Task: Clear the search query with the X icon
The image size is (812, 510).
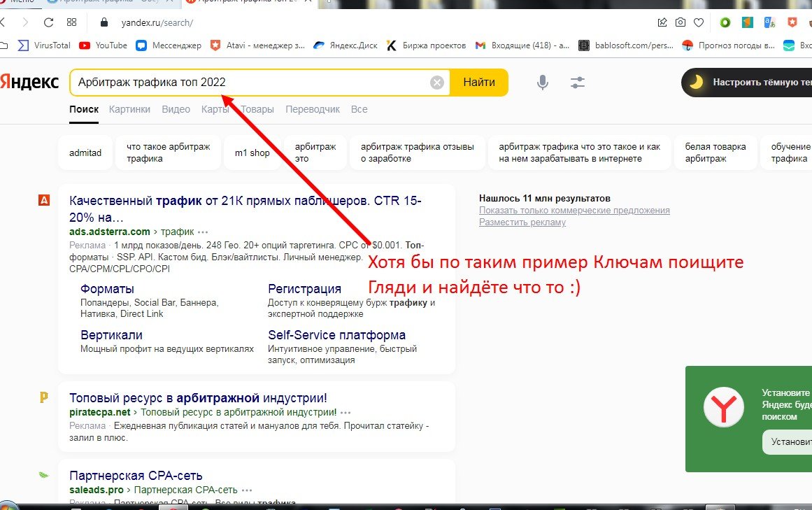Action: point(437,83)
